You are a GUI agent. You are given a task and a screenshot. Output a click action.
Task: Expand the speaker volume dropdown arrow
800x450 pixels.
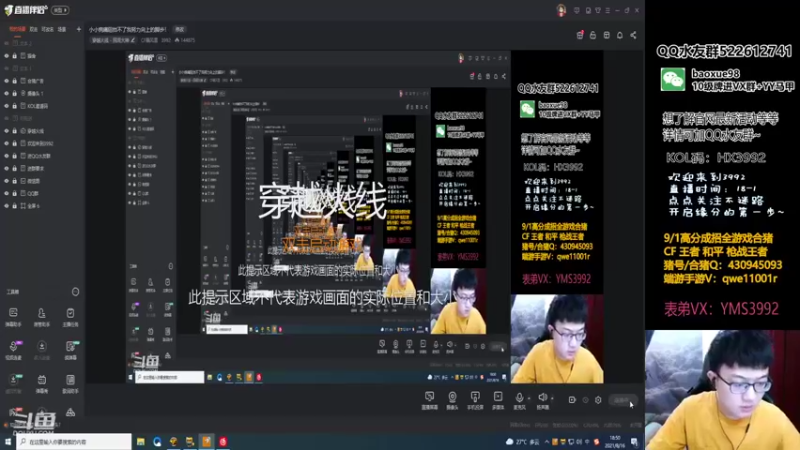tap(553, 398)
